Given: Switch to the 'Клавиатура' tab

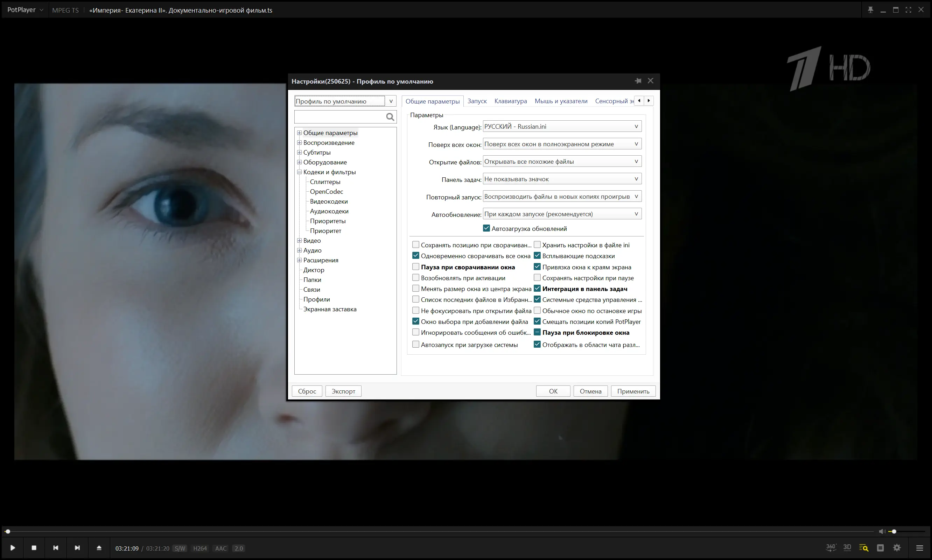Looking at the screenshot, I should [510, 101].
